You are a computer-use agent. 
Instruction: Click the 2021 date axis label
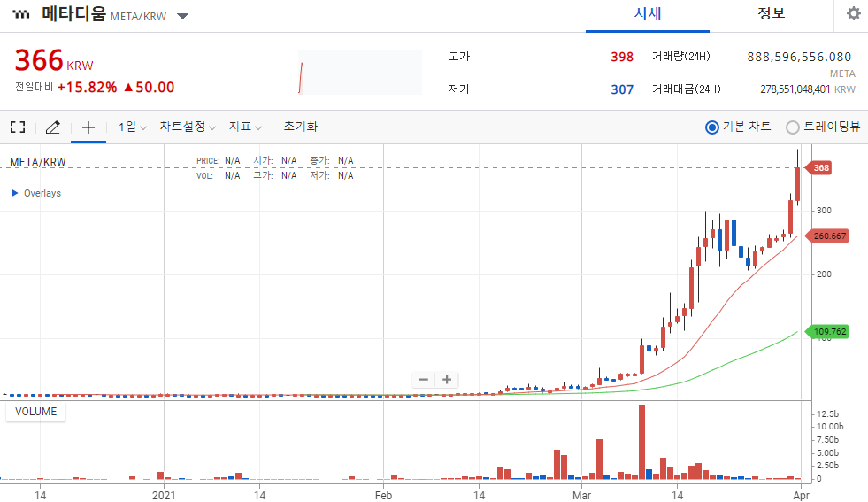pos(164,495)
